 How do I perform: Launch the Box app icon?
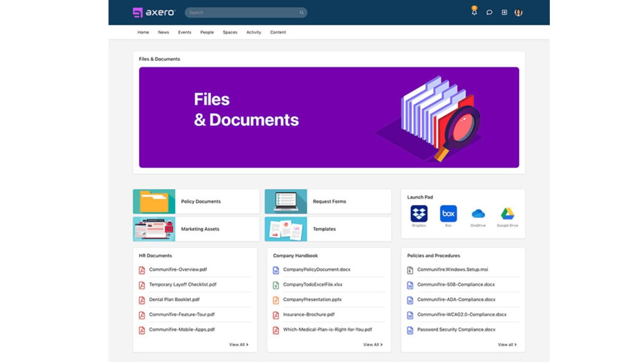[x=448, y=214]
